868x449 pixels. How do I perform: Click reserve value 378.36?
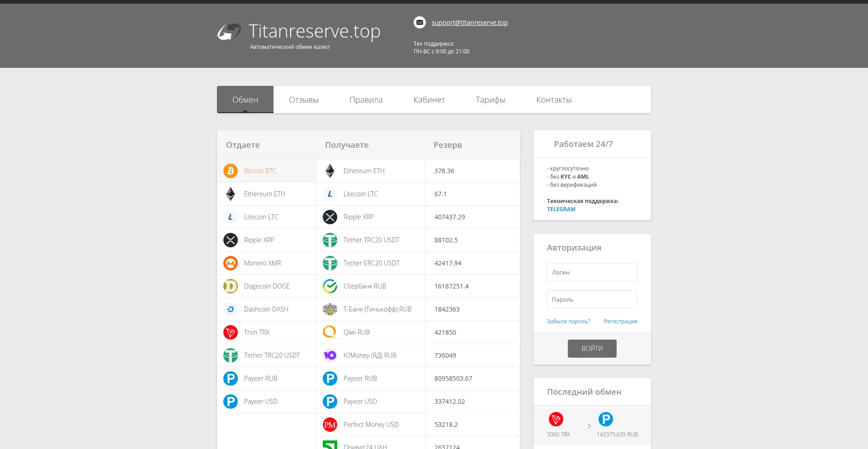444,171
